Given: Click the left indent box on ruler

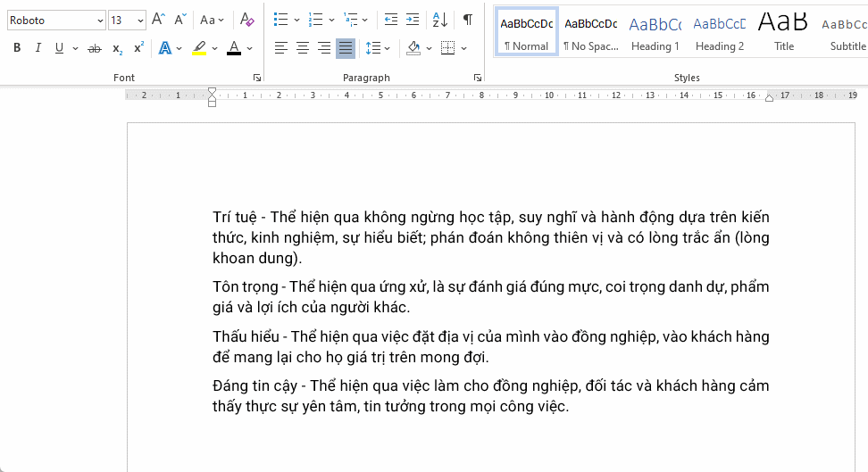Looking at the screenshot, I should (x=212, y=104).
